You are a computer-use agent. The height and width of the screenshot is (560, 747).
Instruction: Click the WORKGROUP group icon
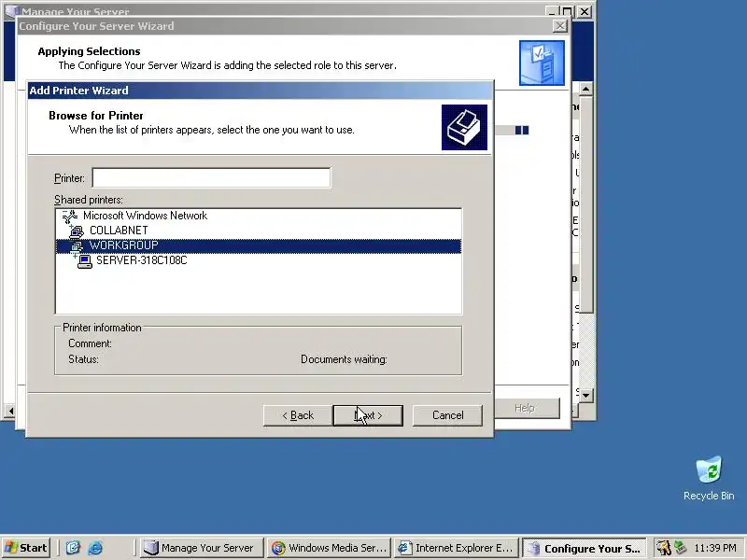point(77,246)
